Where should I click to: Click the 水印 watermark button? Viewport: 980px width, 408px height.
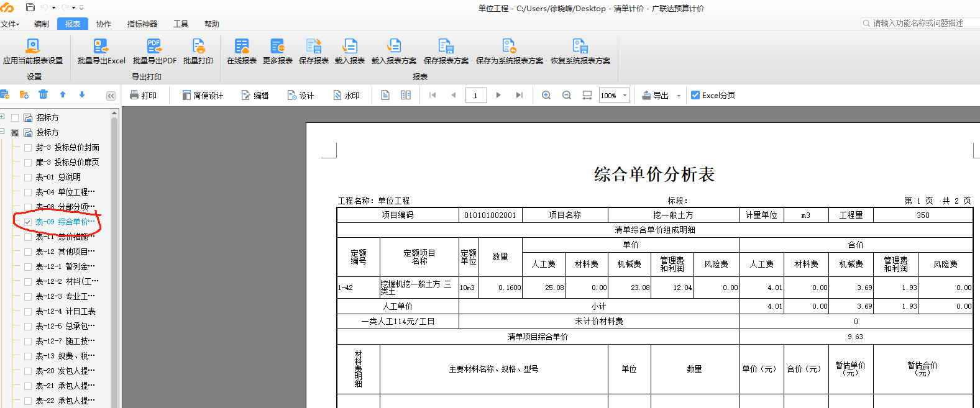point(347,95)
